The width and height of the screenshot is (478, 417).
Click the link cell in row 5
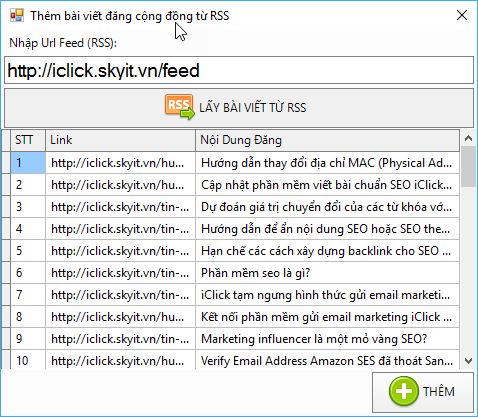click(120, 251)
